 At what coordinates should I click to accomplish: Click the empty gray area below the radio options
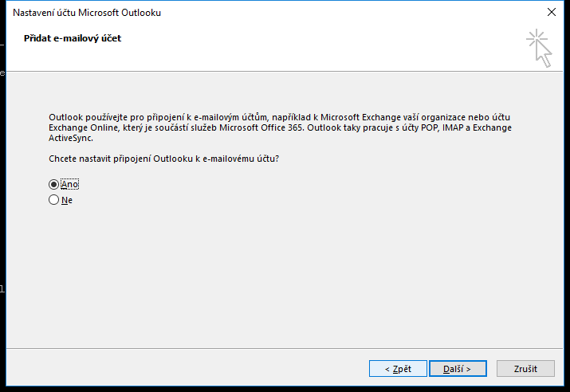coord(279,279)
